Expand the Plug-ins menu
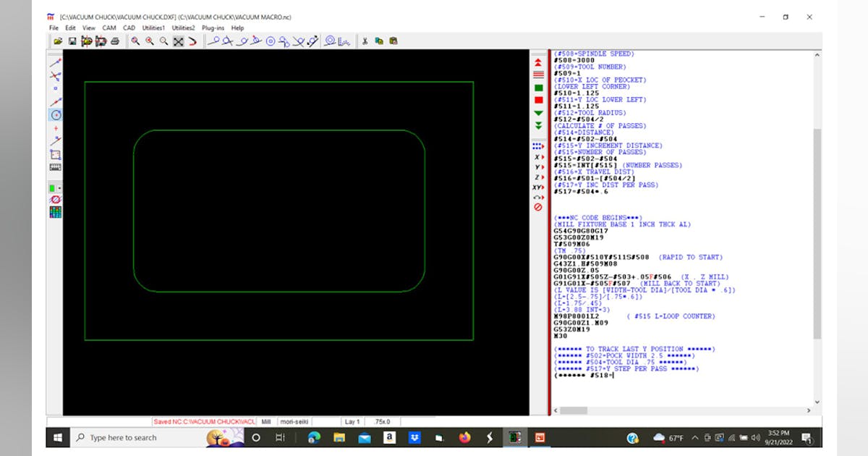868x456 pixels. click(x=213, y=28)
